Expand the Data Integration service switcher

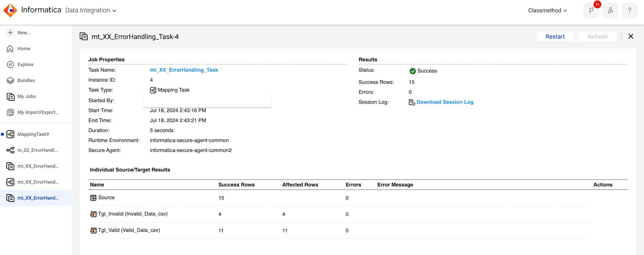coord(91,10)
